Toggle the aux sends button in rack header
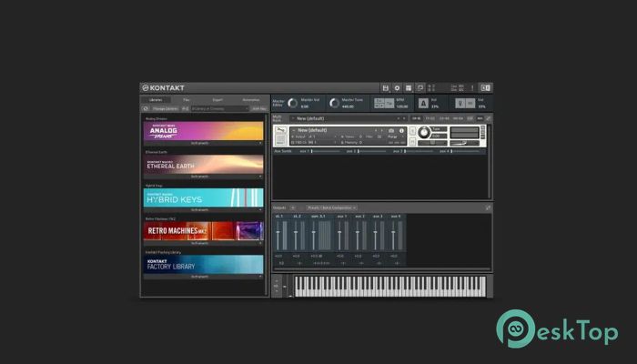This screenshot has width=637, height=364. (x=480, y=118)
